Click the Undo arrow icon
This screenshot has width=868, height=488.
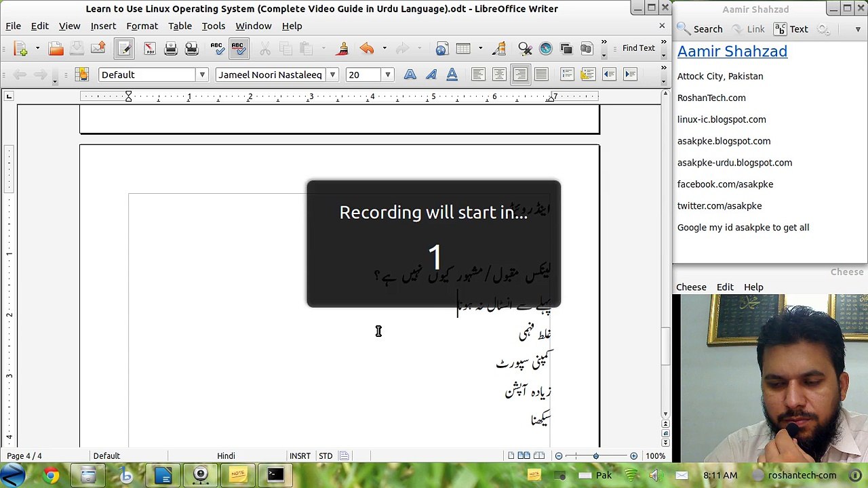pos(367,49)
